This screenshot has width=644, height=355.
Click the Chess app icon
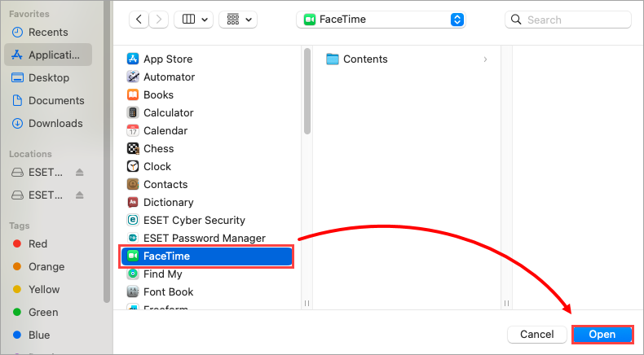(133, 148)
